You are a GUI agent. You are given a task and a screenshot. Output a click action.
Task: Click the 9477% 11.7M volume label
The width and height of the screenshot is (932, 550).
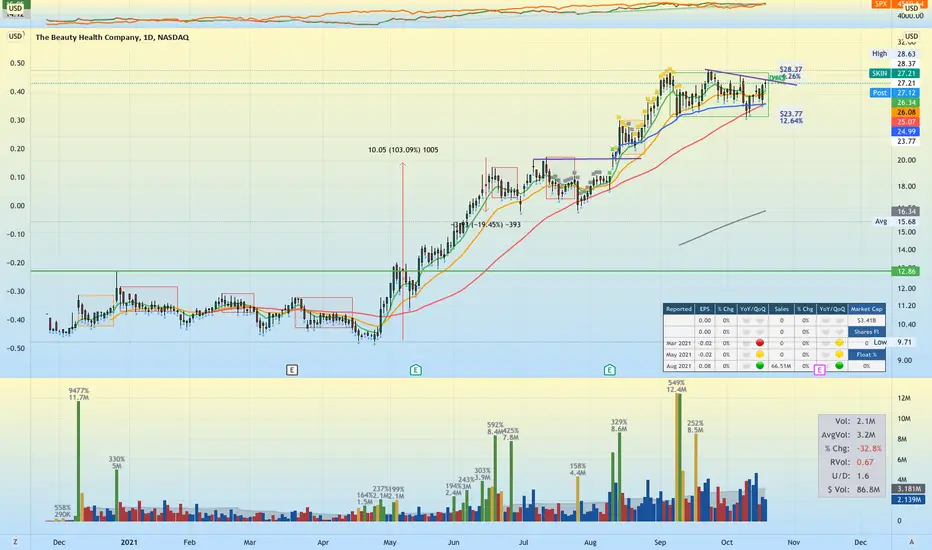(78, 394)
